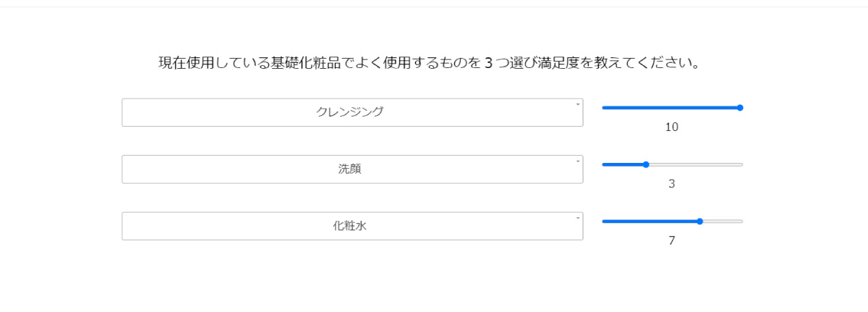
Task: Click gray unfilled track of 洗顔 slider
Action: [694, 165]
